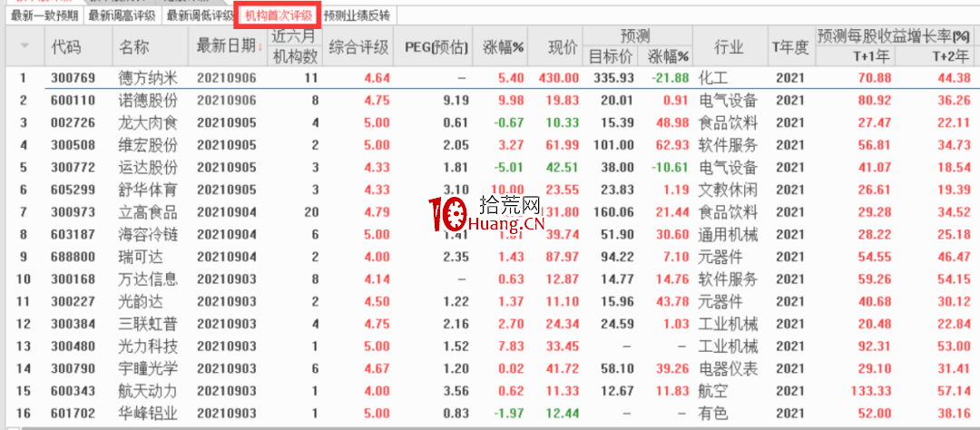980x430 pixels.
Task: Select stock code 601702
Action: click(x=73, y=414)
